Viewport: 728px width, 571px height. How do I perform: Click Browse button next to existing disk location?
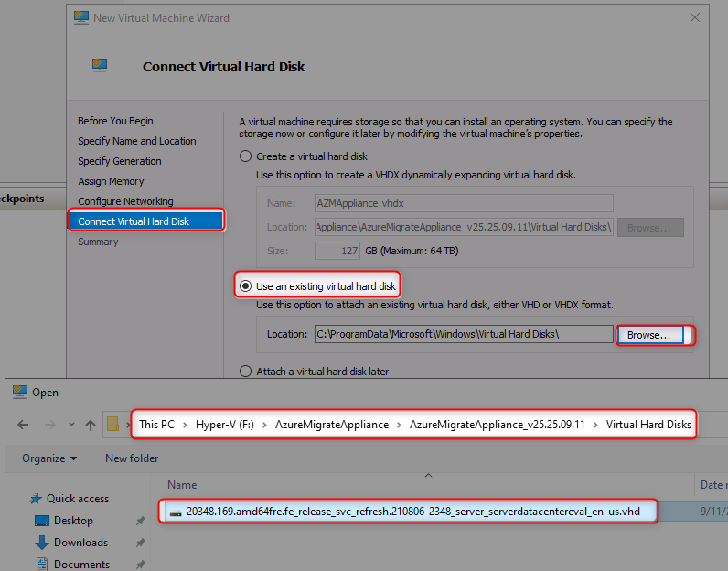[649, 335]
